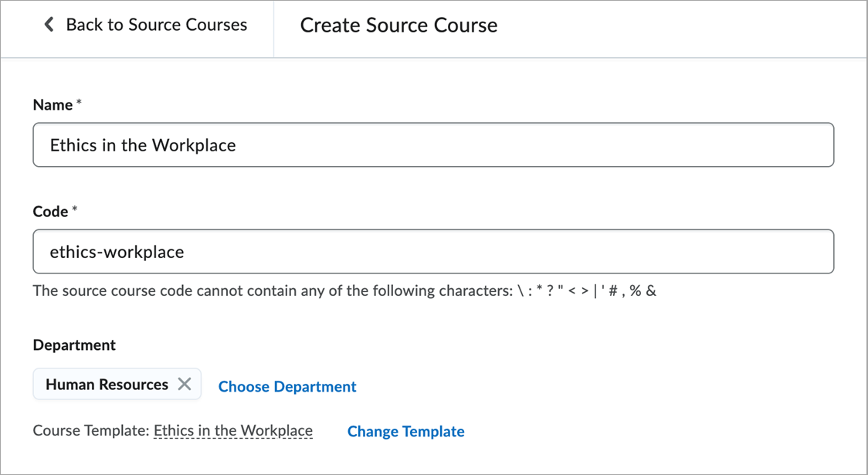Click the required asterisk beside Code
Screen dimensions: 868x475
point(75,210)
